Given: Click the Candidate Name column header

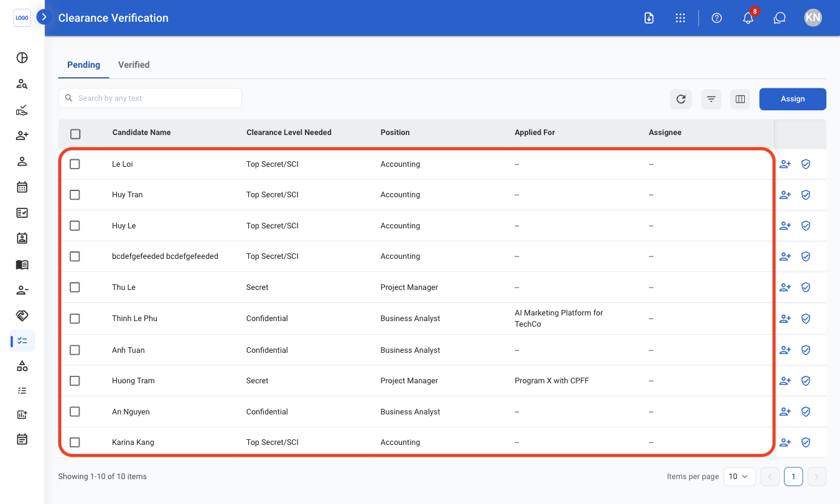Looking at the screenshot, I should pyautogui.click(x=141, y=133).
